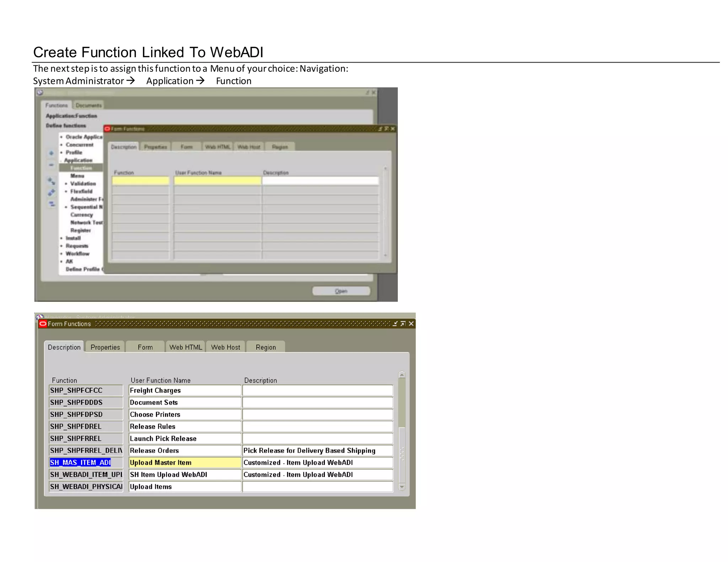Viewport: 728px width, 562px height.
Task: Expand the Profile node in Navigator tree
Action: pyautogui.click(x=61, y=152)
